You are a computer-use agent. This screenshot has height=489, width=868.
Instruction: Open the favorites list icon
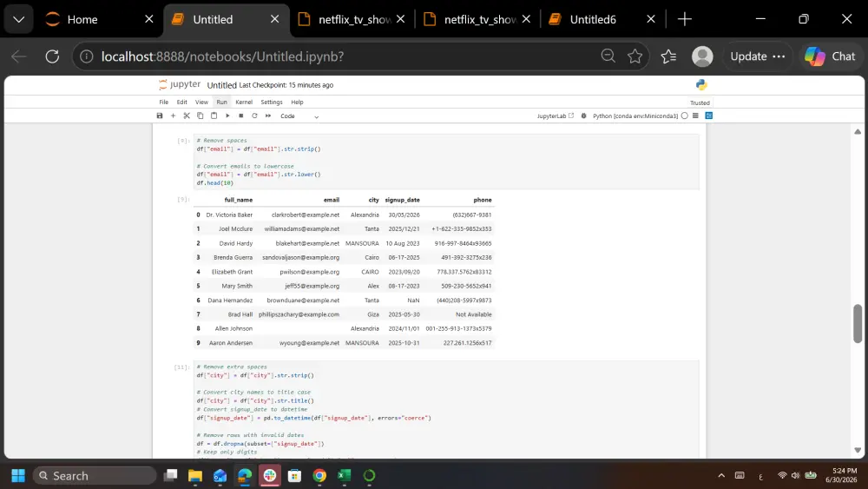pyautogui.click(x=668, y=56)
